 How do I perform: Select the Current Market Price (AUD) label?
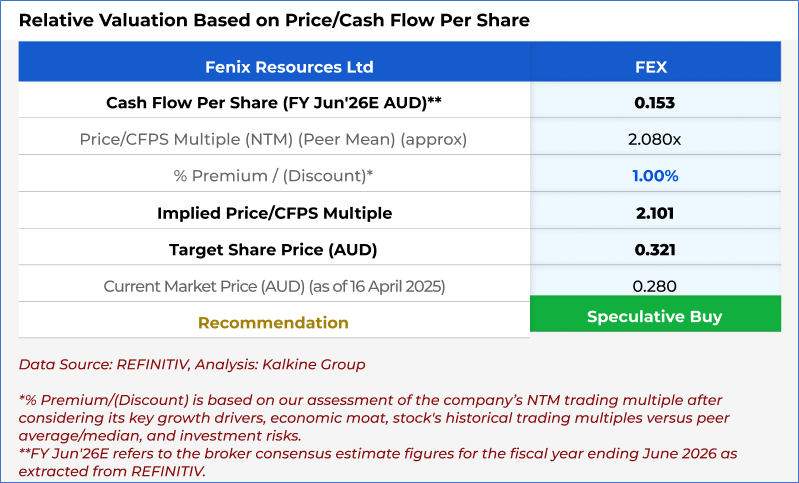tap(274, 286)
